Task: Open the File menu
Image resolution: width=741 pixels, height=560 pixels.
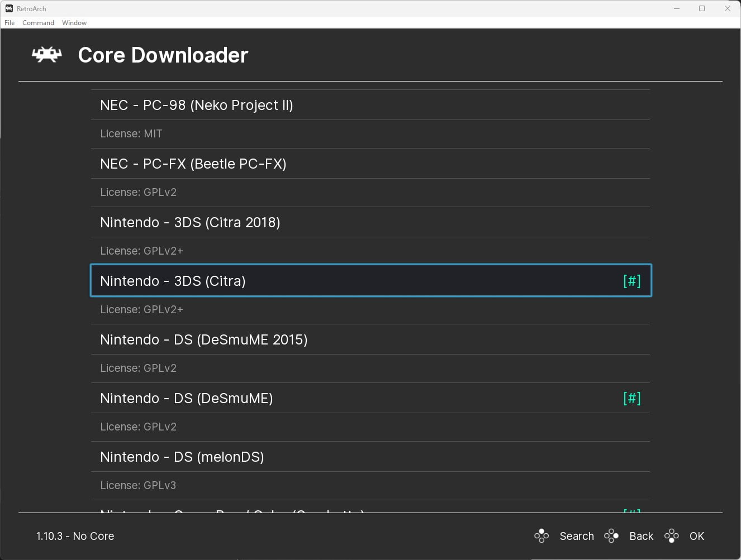Action: pyautogui.click(x=9, y=22)
